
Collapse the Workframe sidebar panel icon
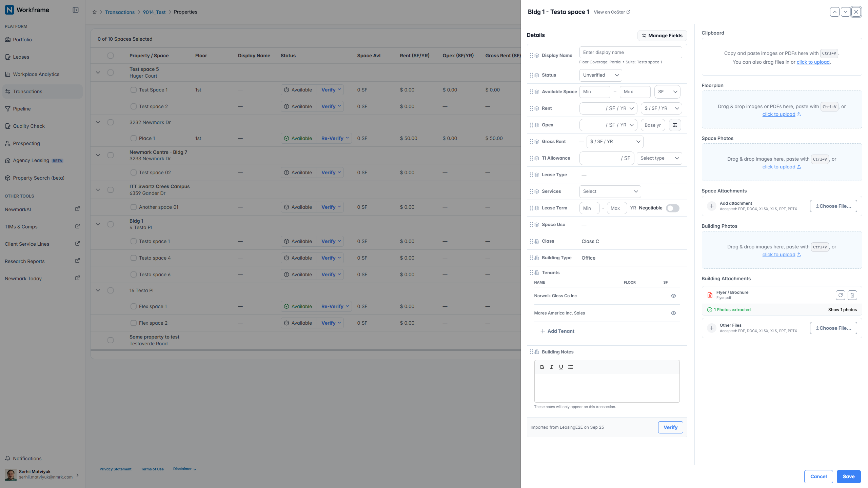pos(76,10)
